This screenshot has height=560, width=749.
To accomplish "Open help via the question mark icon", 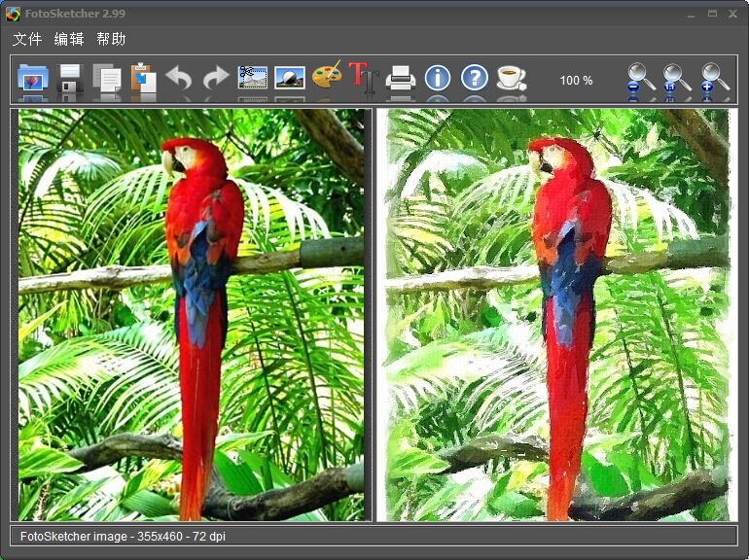I will click(475, 78).
